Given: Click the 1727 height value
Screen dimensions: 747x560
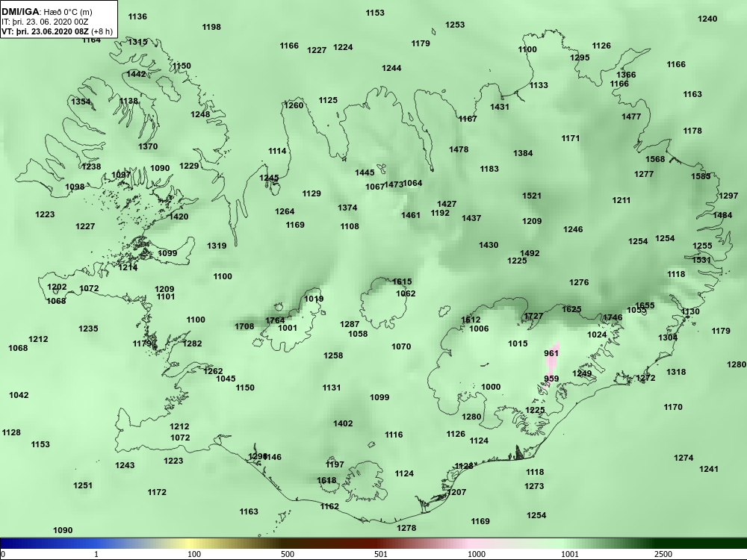Looking at the screenshot, I should [533, 316].
